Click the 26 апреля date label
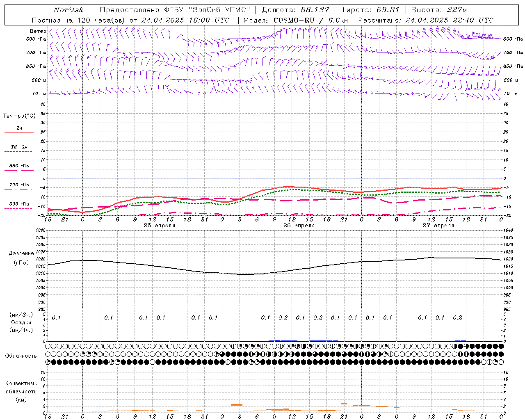The image size is (525, 420). pos(299,226)
